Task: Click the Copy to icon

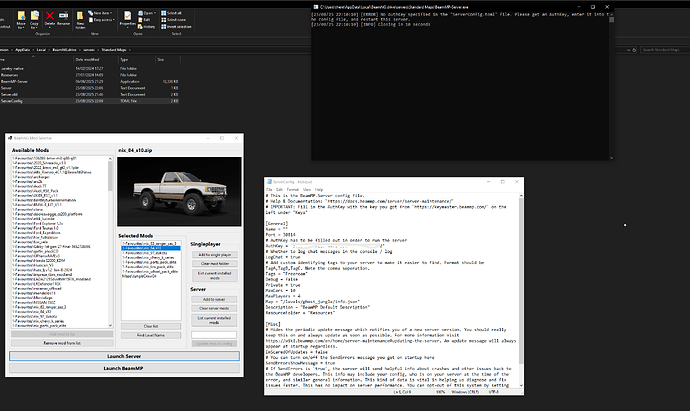Action: 35,17
